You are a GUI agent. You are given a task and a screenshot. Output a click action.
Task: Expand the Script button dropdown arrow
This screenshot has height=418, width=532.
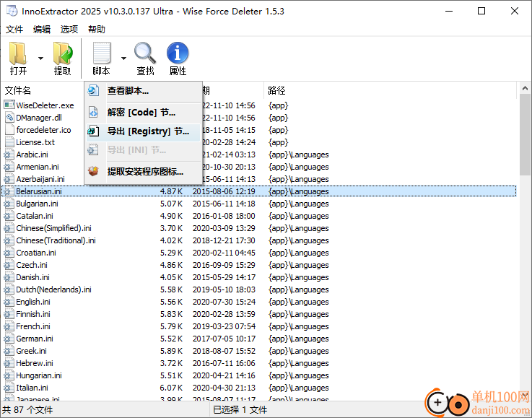[124, 58]
